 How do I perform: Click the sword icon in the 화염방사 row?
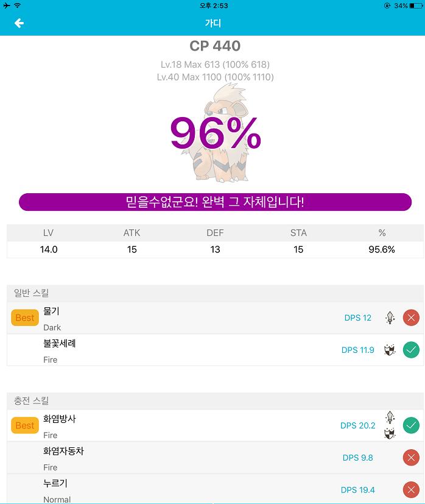(x=390, y=418)
